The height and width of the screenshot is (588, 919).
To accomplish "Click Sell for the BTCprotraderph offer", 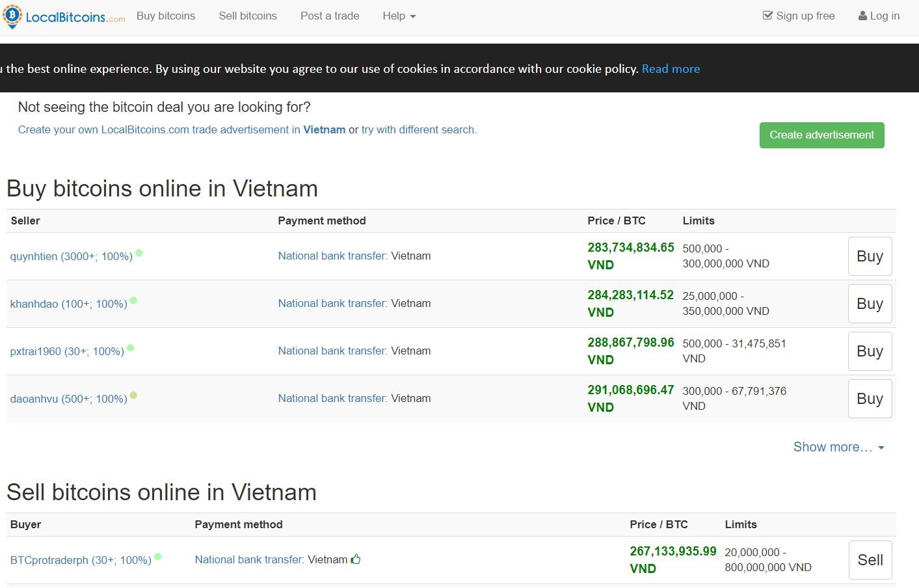I will click(870, 560).
